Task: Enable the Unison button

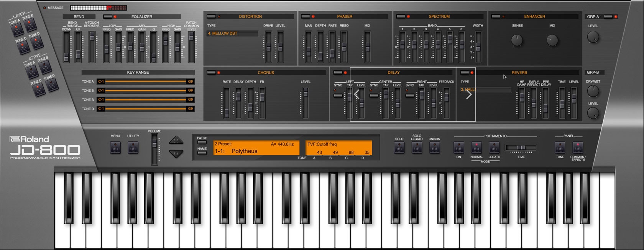Action: (x=434, y=147)
